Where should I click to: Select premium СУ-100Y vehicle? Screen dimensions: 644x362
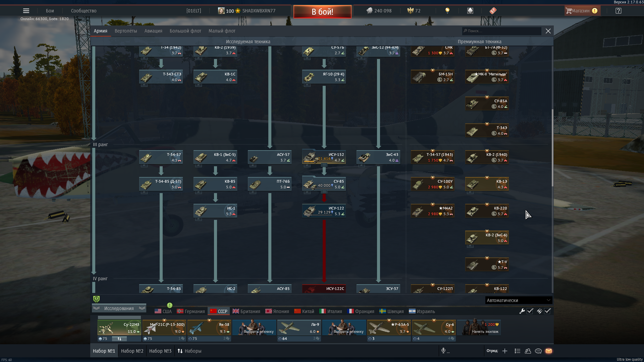(x=433, y=184)
